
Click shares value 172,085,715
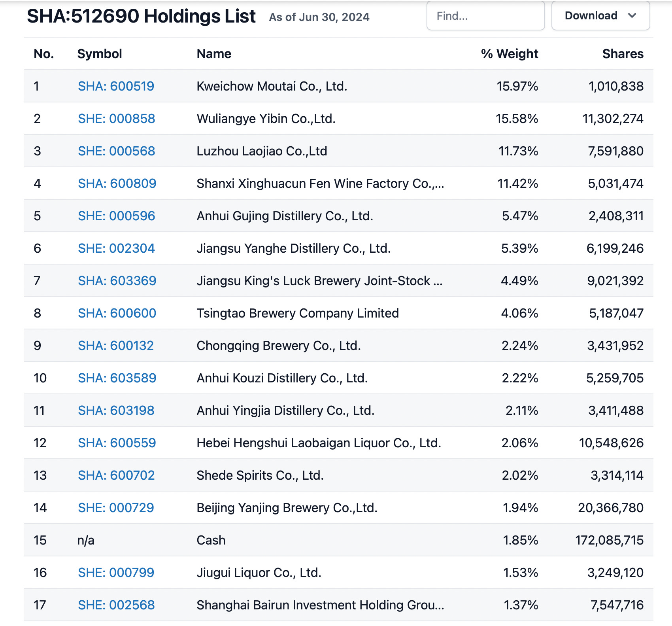pyautogui.click(x=609, y=540)
